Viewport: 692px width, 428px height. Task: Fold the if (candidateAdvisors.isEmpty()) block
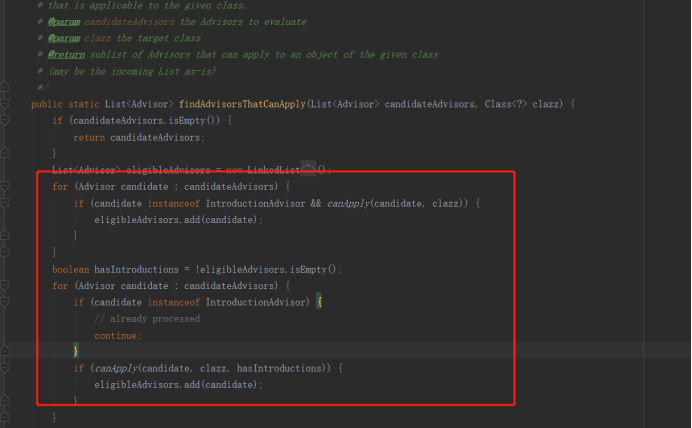pyautogui.click(x=4, y=120)
